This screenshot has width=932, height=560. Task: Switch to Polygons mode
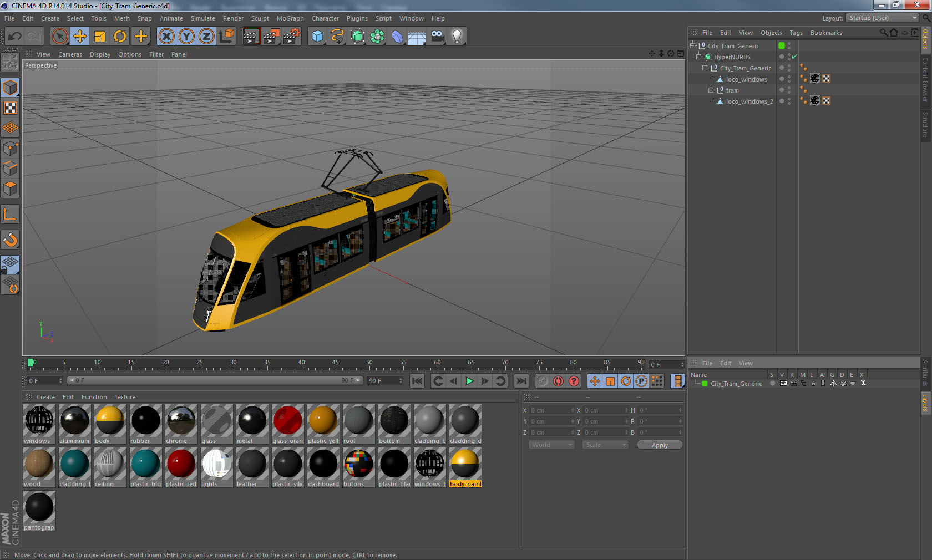pos(11,189)
